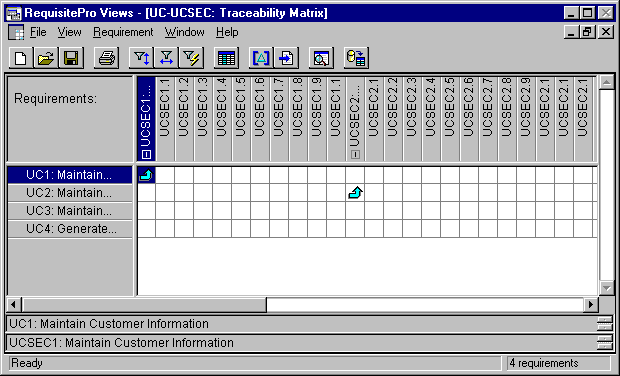This screenshot has height=376, width=620.
Task: Select the UCSEC2.9 column header
Action: (x=526, y=119)
